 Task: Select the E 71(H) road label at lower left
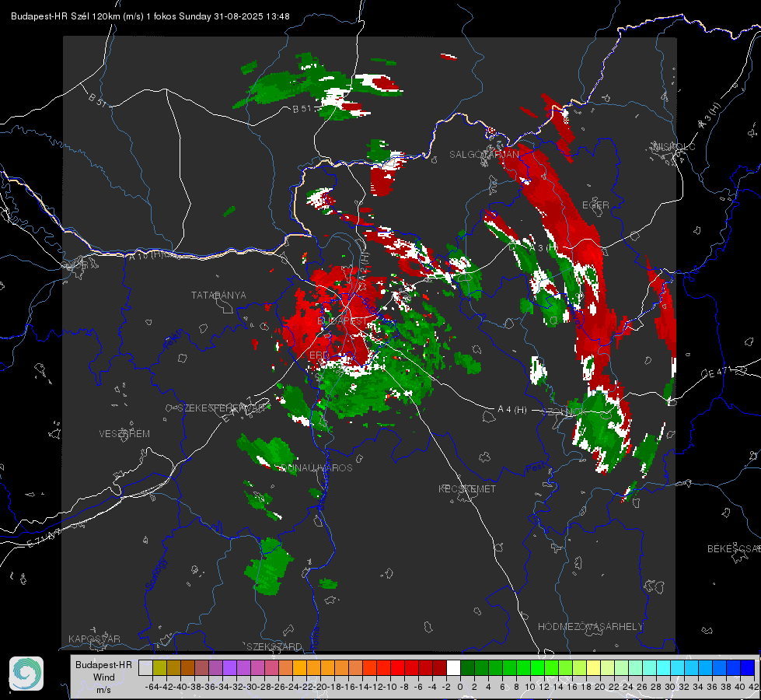click(44, 537)
